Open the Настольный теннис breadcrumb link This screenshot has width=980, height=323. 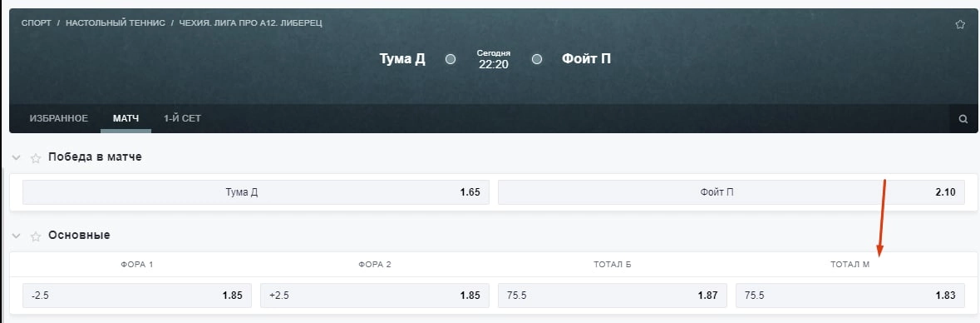pos(116,23)
